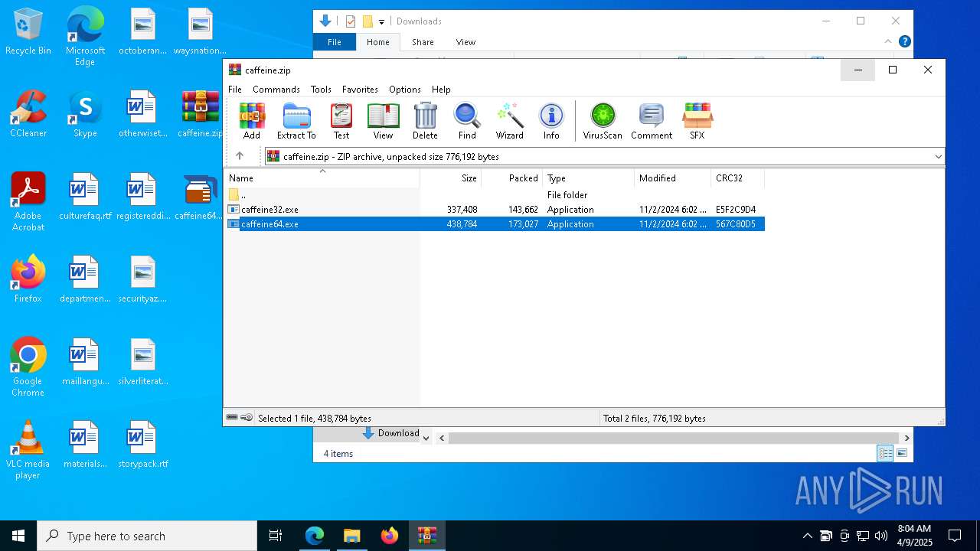
Task: Switch to the Explorer View tab
Action: pos(465,42)
